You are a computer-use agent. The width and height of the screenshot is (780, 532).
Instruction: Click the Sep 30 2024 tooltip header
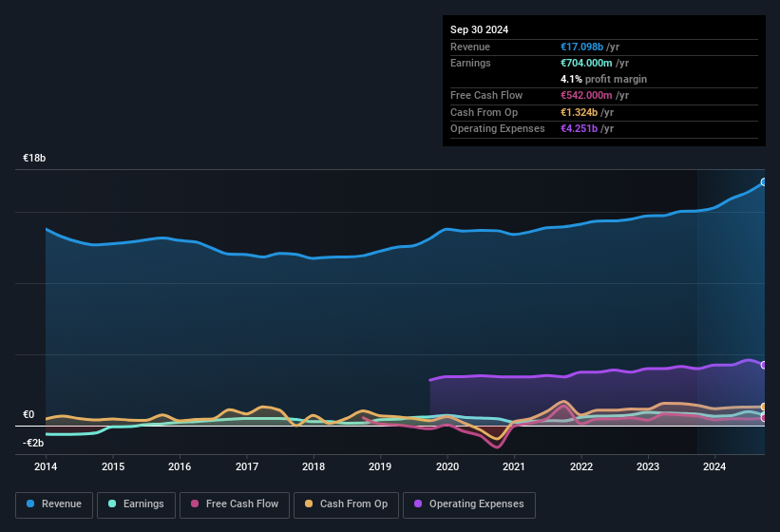click(x=479, y=29)
